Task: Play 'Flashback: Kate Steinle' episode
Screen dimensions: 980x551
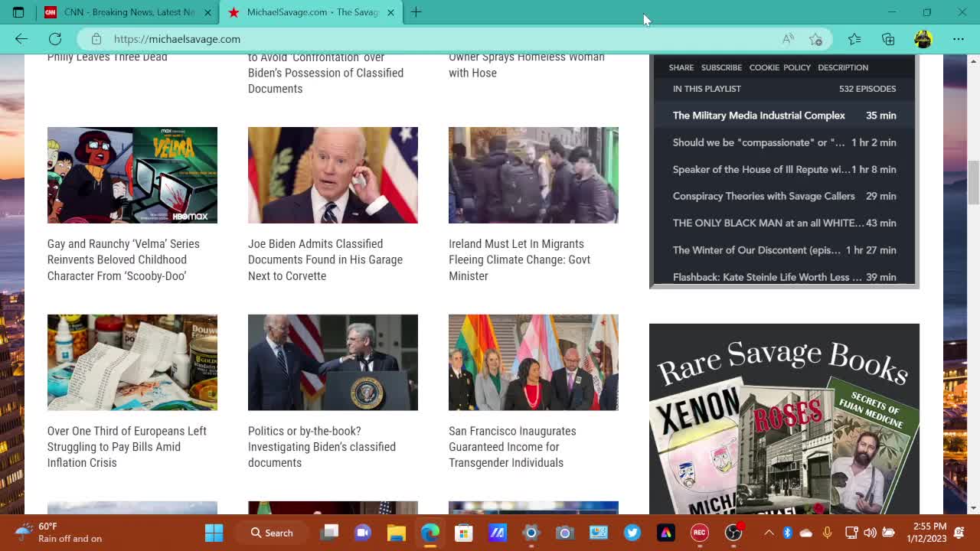Action: [x=784, y=276]
